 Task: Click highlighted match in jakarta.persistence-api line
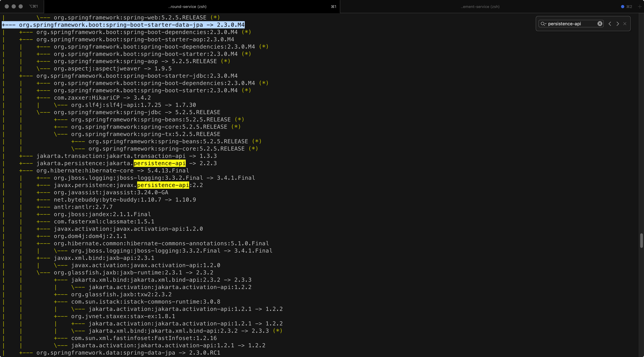point(160,163)
